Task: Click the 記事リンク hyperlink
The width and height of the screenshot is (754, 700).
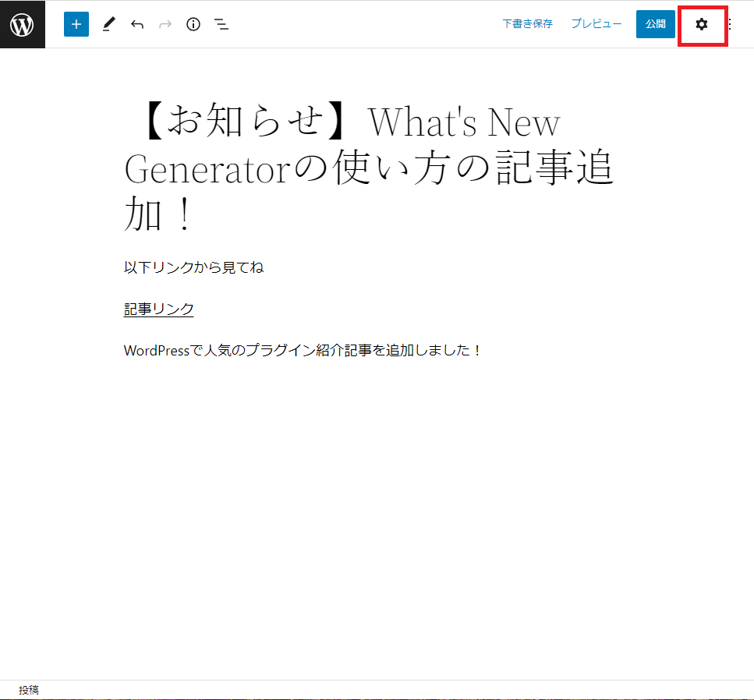Action: pyautogui.click(x=159, y=309)
